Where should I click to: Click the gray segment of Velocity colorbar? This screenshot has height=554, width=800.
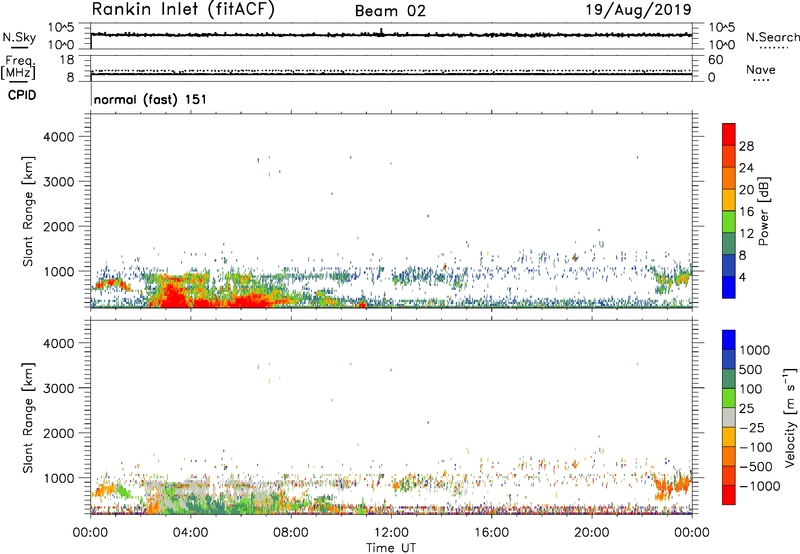pos(729,417)
